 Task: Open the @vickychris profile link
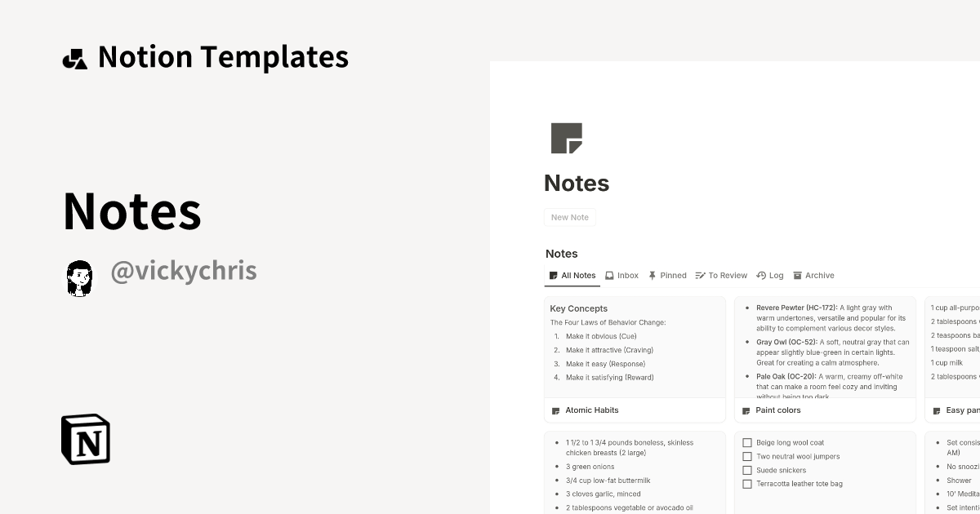pyautogui.click(x=183, y=271)
